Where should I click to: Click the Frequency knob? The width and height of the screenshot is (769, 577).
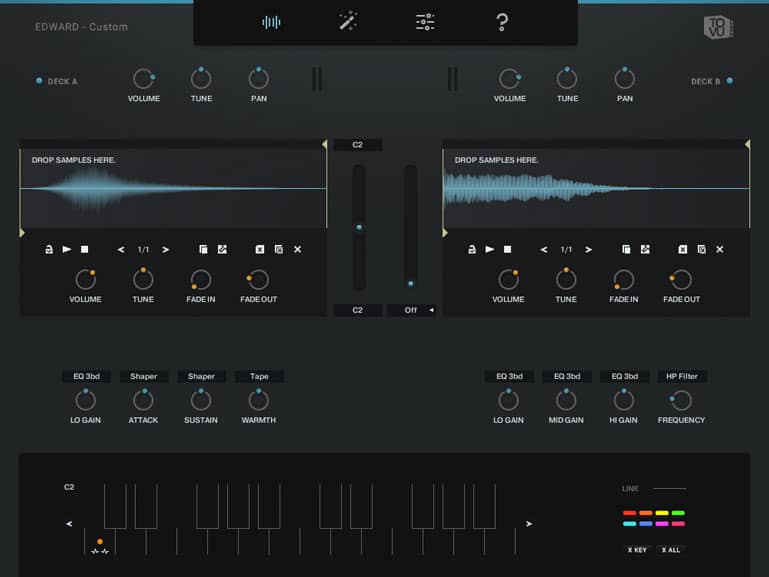click(x=681, y=401)
